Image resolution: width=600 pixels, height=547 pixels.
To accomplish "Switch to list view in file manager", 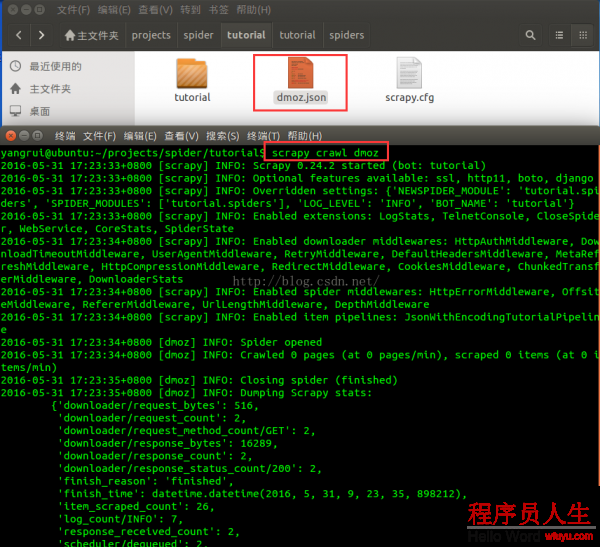I will tap(559, 35).
